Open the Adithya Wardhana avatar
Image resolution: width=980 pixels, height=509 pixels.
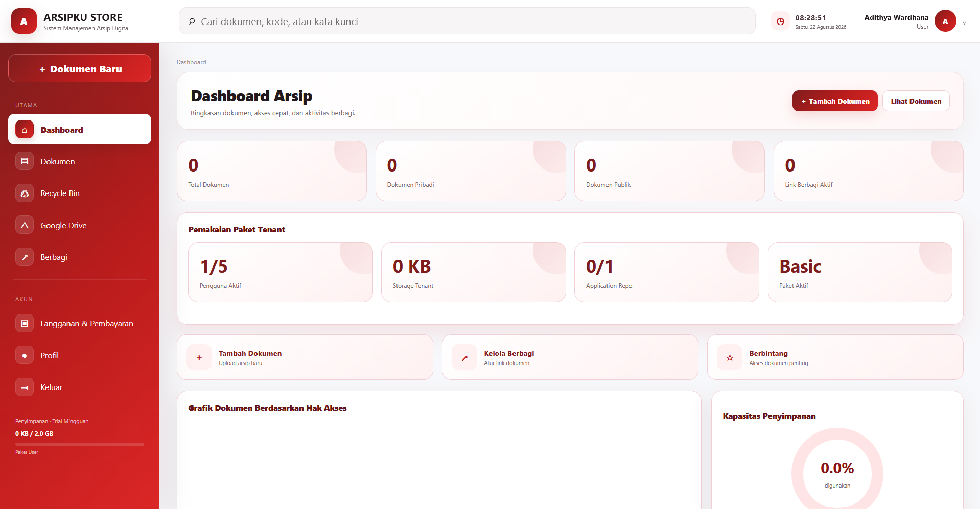tap(945, 21)
